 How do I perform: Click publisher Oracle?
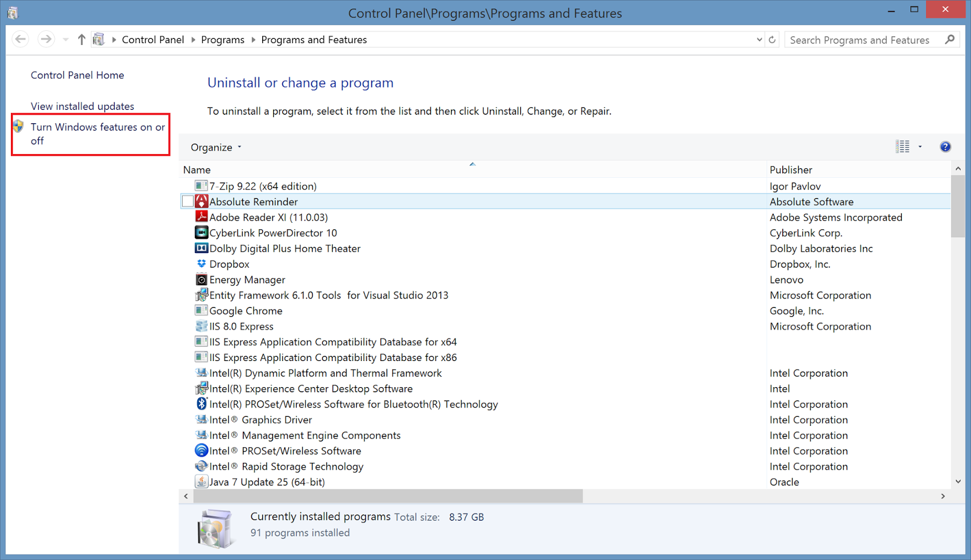click(784, 482)
